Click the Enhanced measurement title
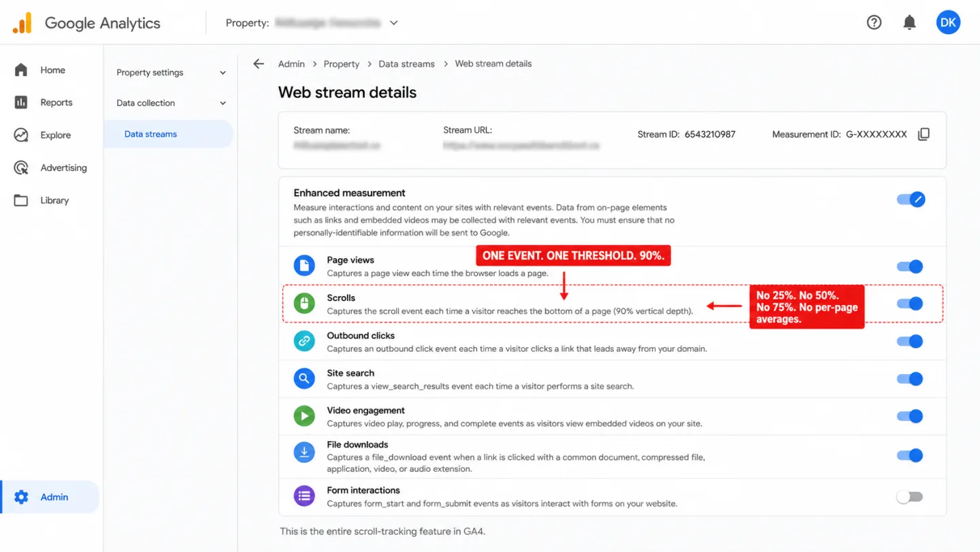 coord(349,193)
